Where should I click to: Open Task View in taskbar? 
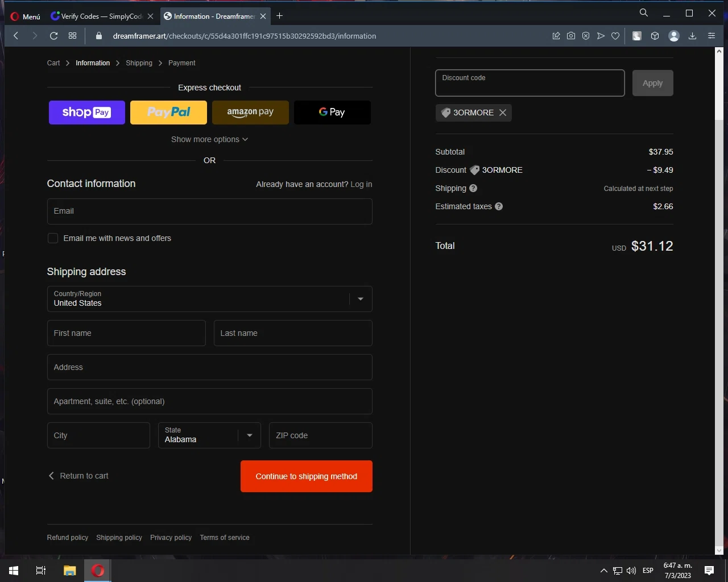click(x=41, y=571)
